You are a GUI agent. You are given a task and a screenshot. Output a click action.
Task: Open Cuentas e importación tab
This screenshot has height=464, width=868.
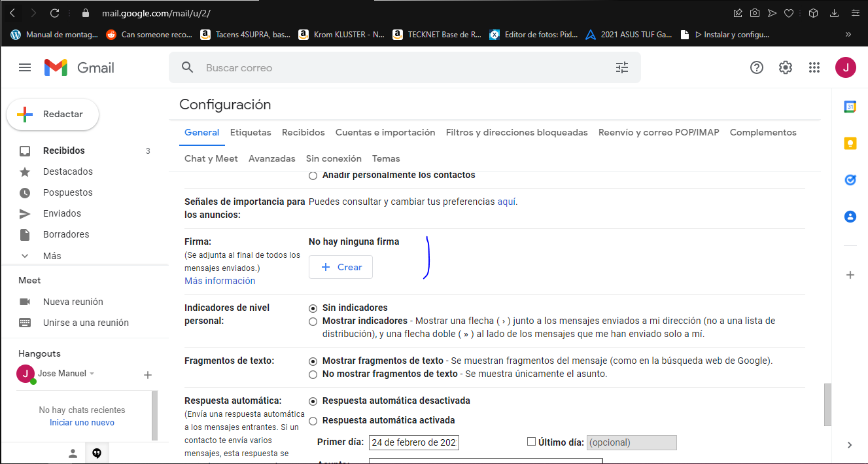point(385,132)
